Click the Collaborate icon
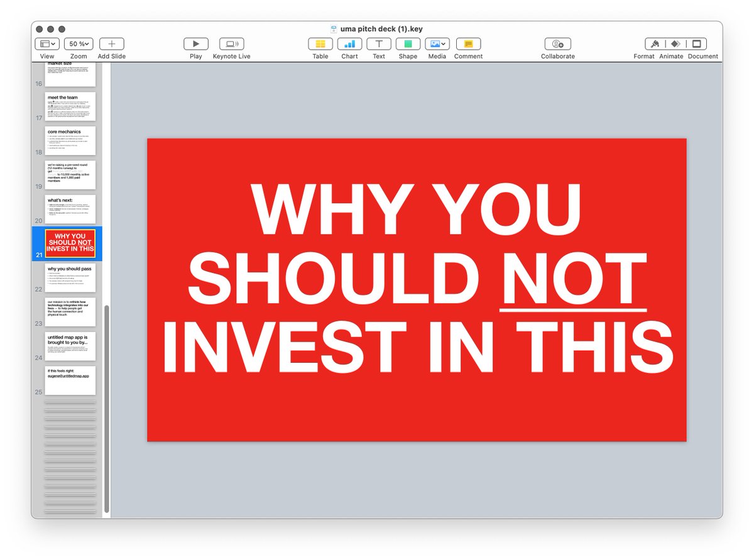Image resolution: width=754 pixels, height=560 pixels. coord(557,44)
